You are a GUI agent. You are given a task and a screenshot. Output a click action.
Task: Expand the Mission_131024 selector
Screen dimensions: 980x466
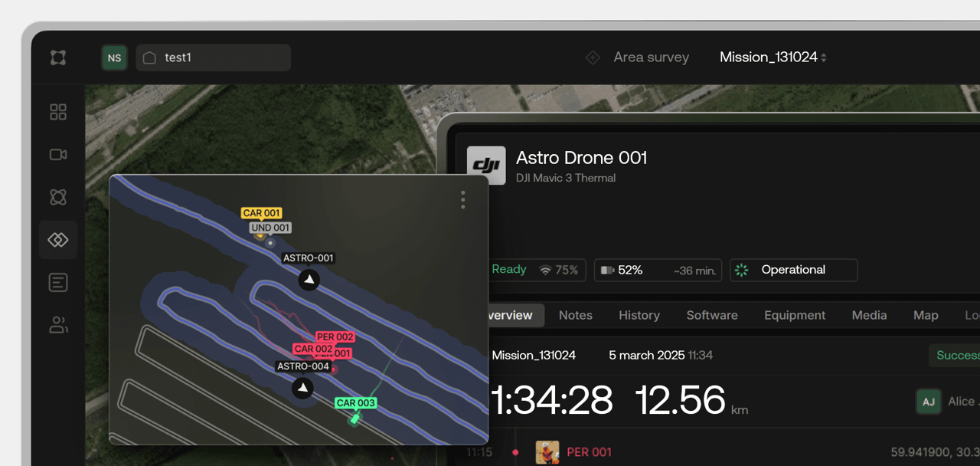pos(773,57)
